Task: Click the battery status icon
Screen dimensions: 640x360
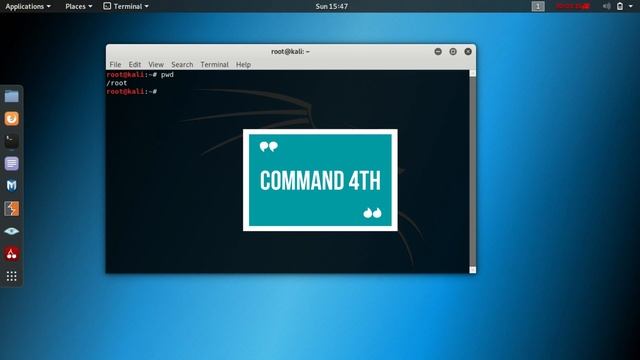Action: pyautogui.click(x=620, y=6)
